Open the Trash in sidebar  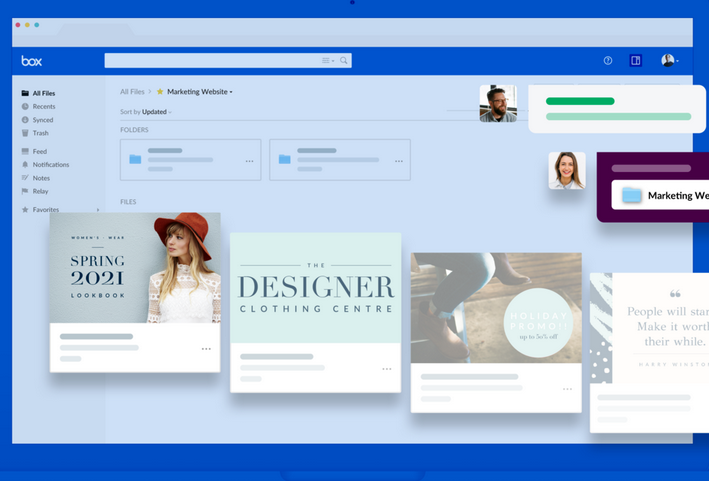pos(40,133)
